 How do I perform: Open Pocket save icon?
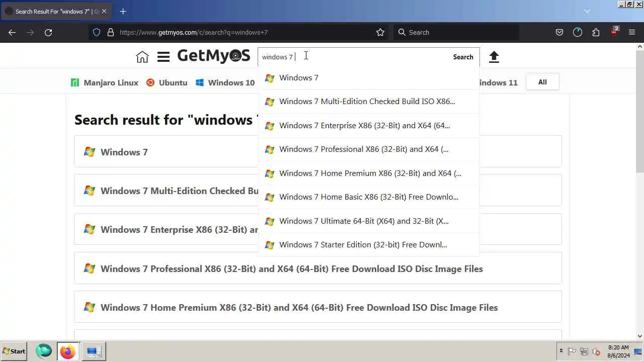point(559,32)
